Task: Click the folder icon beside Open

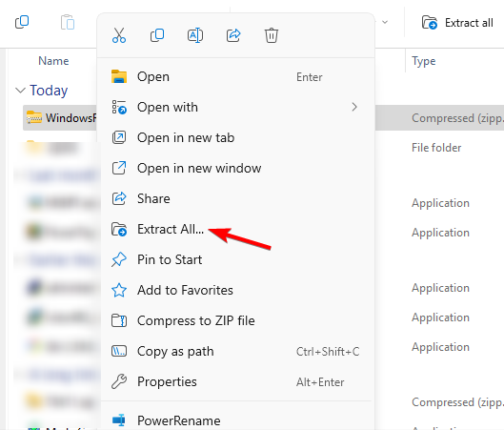Action: point(119,76)
